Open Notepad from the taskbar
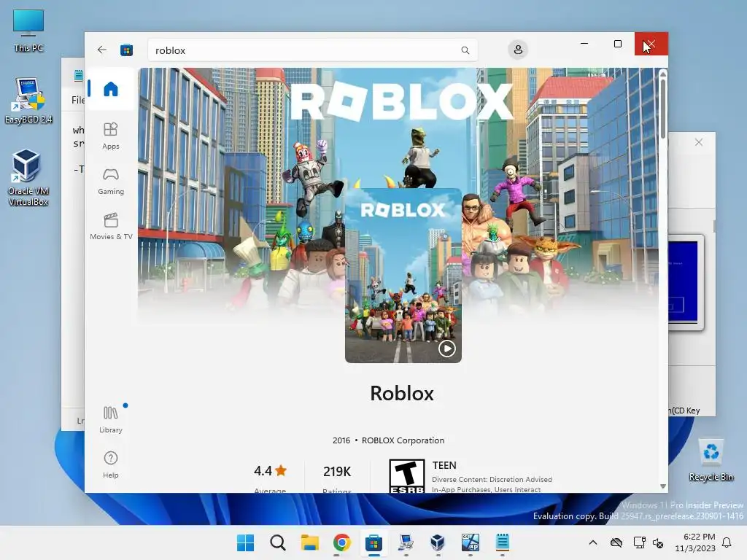 [x=502, y=542]
